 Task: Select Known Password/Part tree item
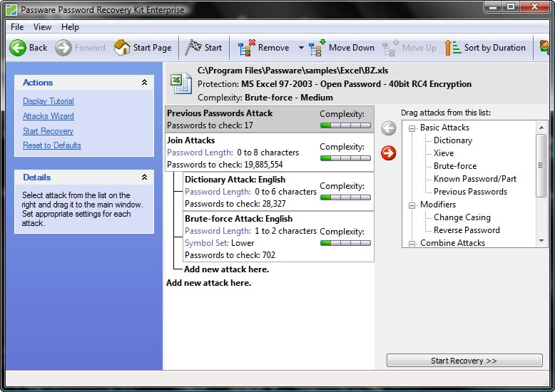pyautogui.click(x=475, y=179)
